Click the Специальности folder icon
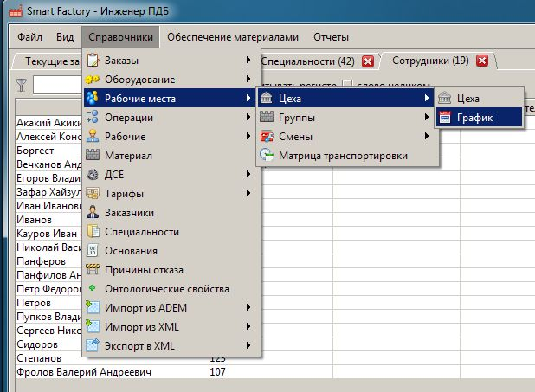Image resolution: width=535 pixels, height=392 pixels. (93, 232)
